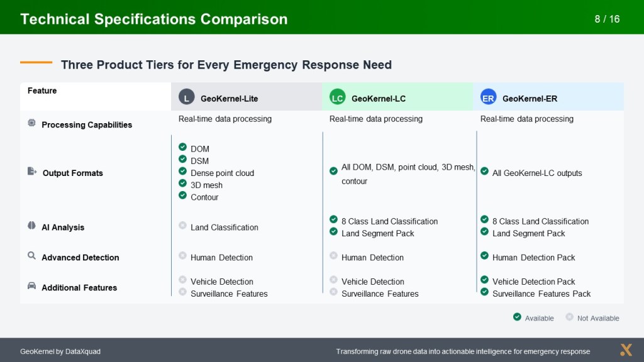The image size is (644, 362).
Task: Click the green 'LC' circle badge
Action: [337, 97]
